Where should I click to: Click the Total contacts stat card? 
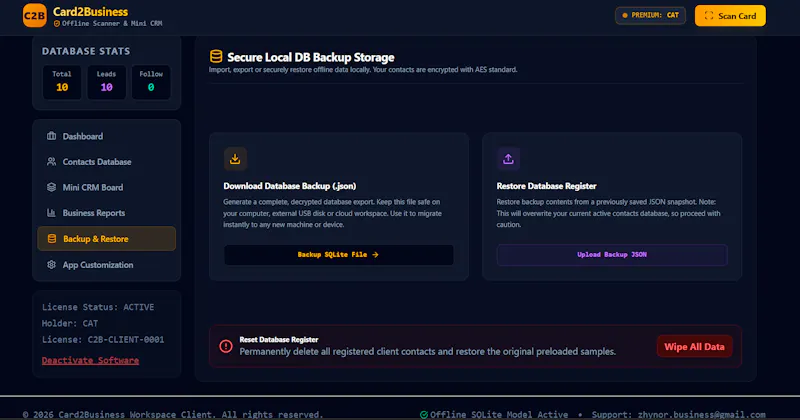coord(62,82)
